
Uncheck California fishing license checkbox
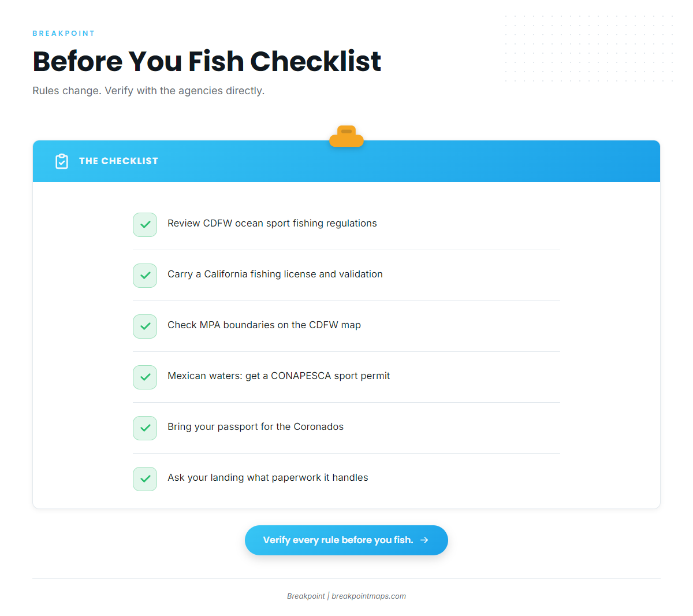[x=145, y=276]
